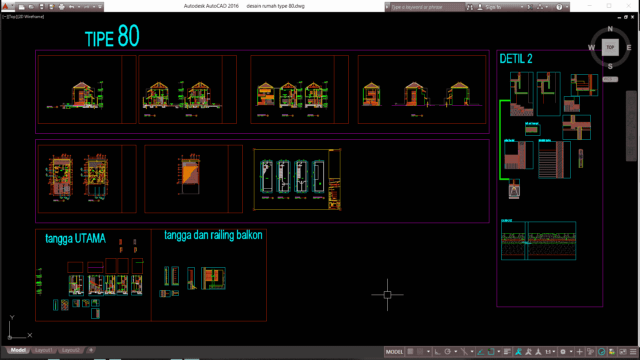Screen dimensions: 640x360
Task: Click the drawing window restore icon
Action: tap(626, 17)
